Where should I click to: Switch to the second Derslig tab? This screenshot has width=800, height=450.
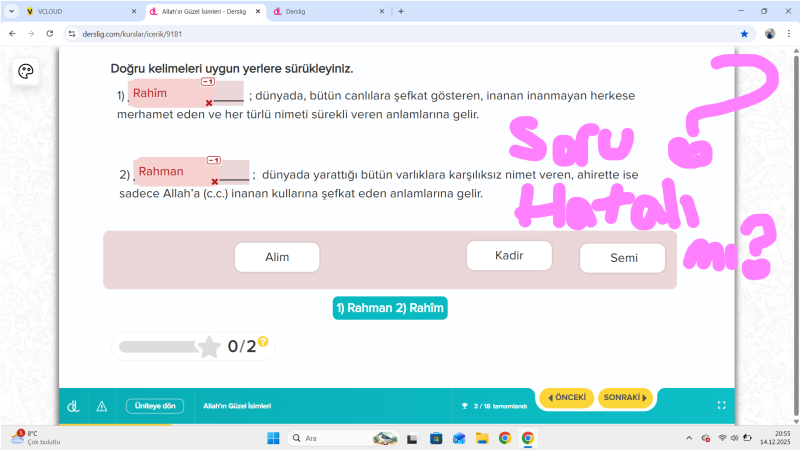pos(328,11)
